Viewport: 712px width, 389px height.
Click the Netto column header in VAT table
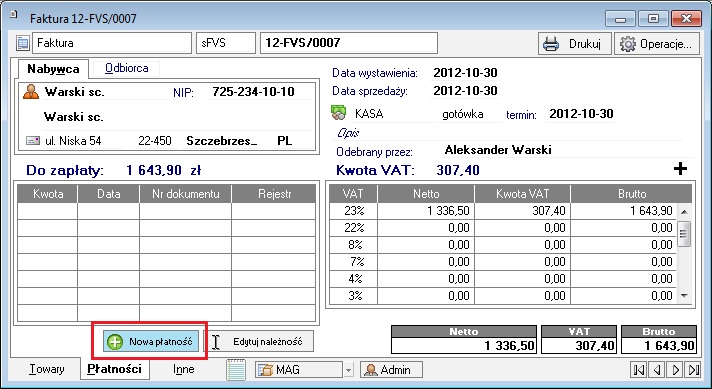coord(426,194)
